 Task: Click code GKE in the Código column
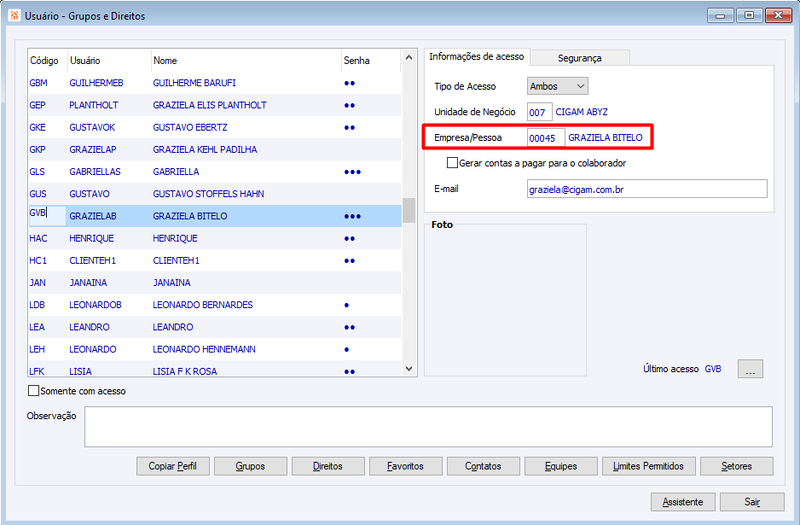(x=37, y=127)
